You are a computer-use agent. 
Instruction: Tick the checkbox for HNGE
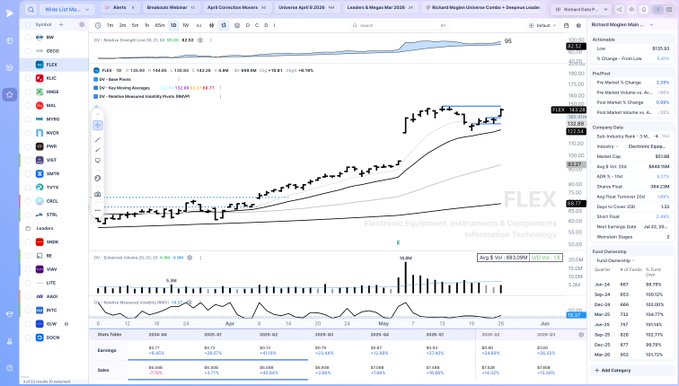(x=28, y=92)
